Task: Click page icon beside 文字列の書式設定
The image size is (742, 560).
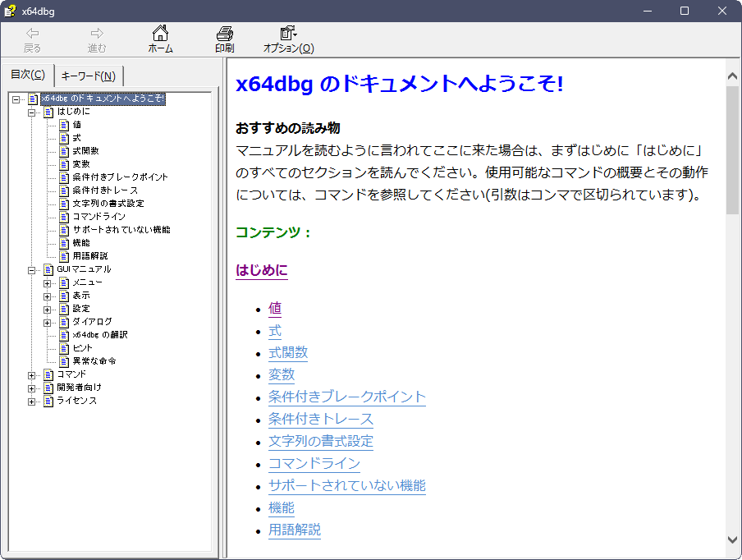Action: [x=64, y=204]
